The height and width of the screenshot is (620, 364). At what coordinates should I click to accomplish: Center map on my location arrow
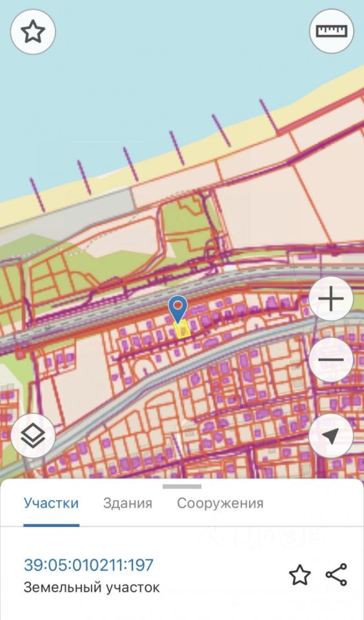pyautogui.click(x=331, y=436)
